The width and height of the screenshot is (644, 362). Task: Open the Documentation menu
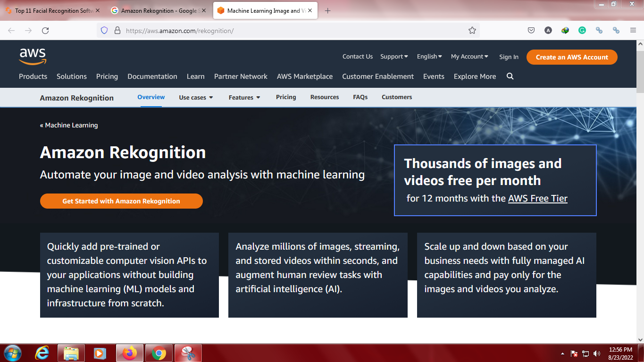152,76
